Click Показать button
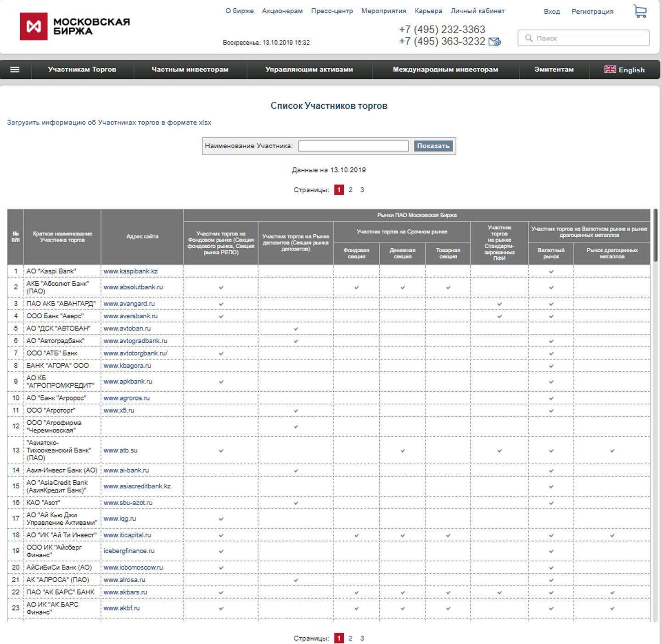This screenshot has width=661, height=644. click(433, 146)
